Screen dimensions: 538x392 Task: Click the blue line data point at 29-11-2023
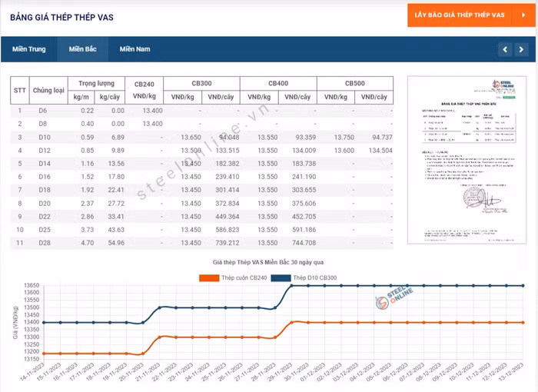291,286
